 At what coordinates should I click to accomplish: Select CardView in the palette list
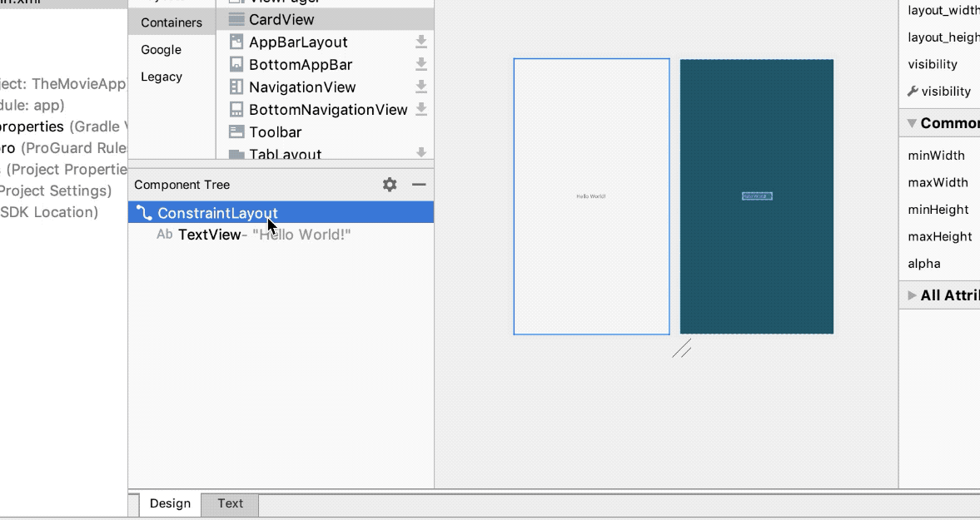281,19
